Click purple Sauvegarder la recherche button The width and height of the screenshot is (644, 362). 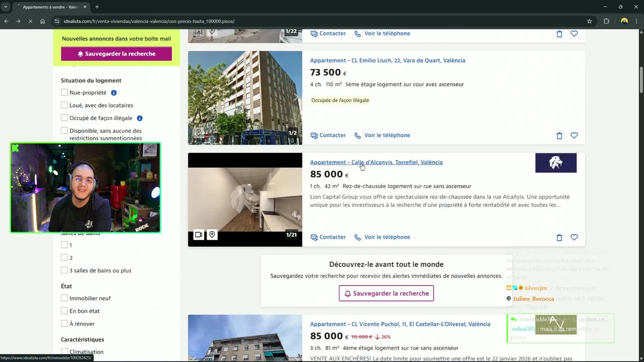pos(116,54)
